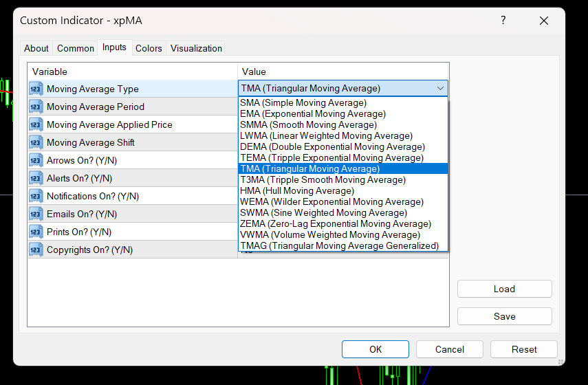The image size is (588, 385).
Task: Go to the Common tab
Action: 76,48
